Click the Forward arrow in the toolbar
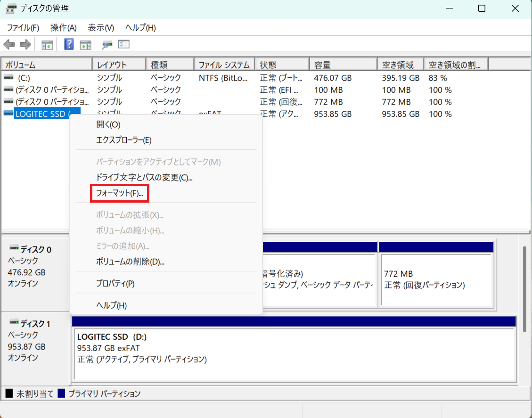This screenshot has width=532, height=418. pos(25,45)
